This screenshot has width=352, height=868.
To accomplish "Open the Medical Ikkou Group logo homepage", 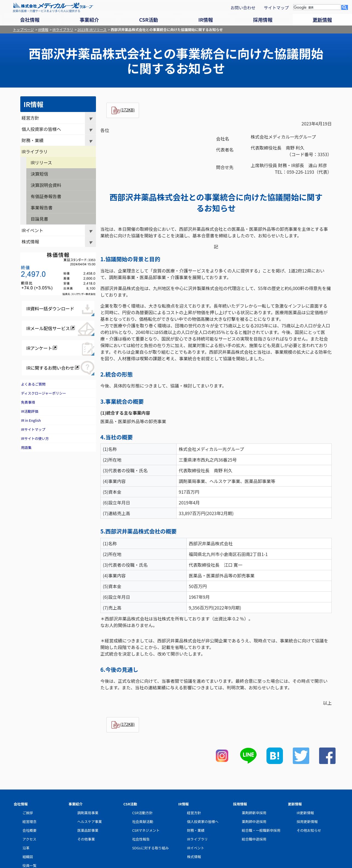I will tap(53, 7).
